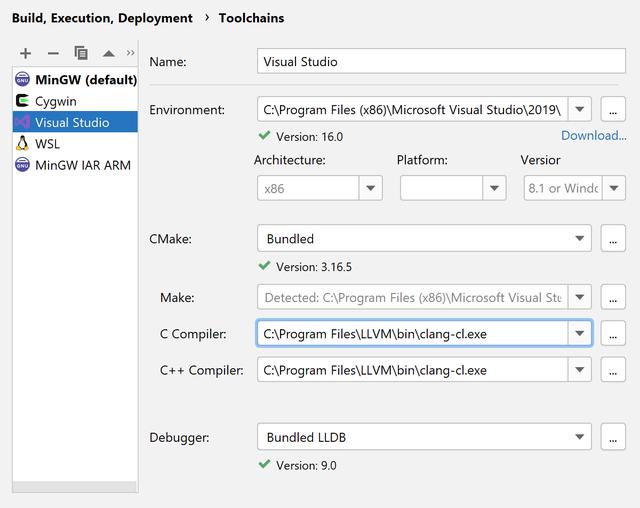Show more toolbar actions chevron
Image resolution: width=640 pixels, height=508 pixels.
pos(130,53)
